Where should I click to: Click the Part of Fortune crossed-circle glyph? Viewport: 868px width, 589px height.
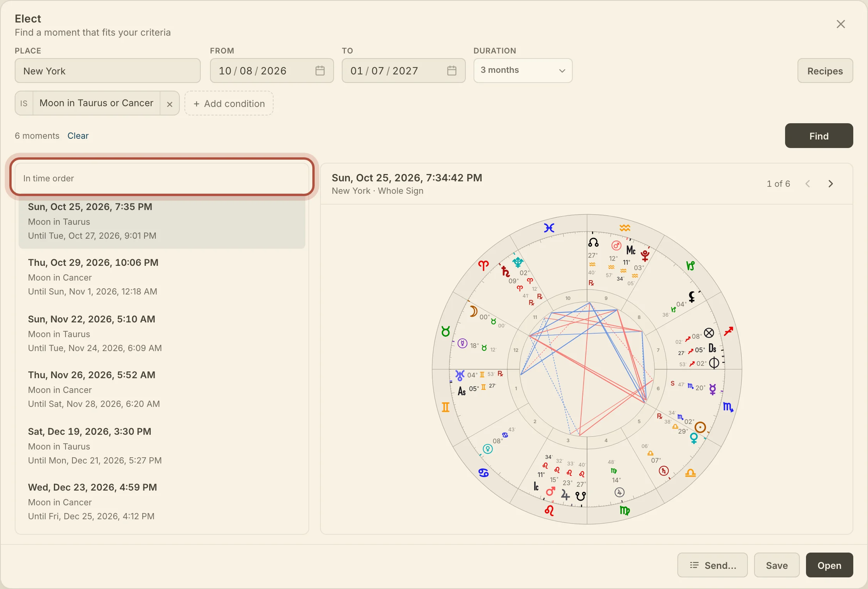point(709,333)
